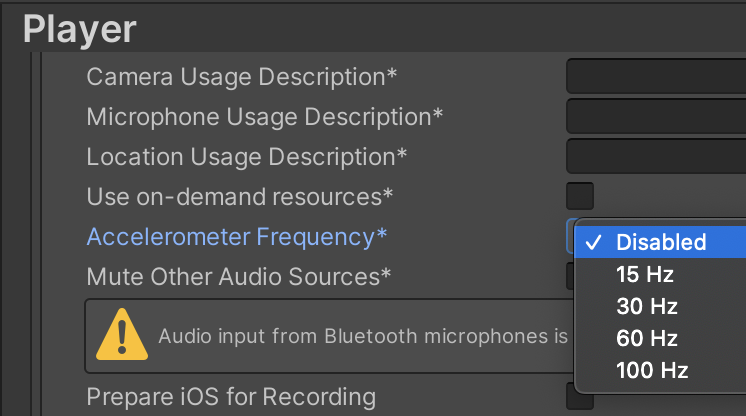Click the Accelerometer Frequency label
This screenshot has width=746, height=416.
(237, 237)
